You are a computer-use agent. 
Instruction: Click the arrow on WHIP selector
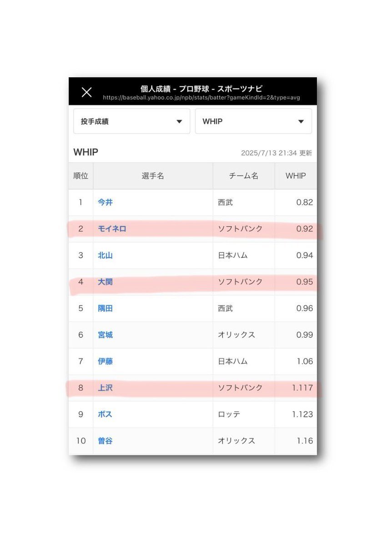point(301,121)
